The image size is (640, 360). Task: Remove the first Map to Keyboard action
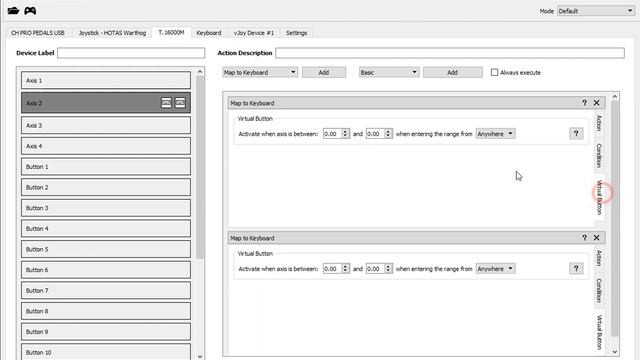point(596,103)
